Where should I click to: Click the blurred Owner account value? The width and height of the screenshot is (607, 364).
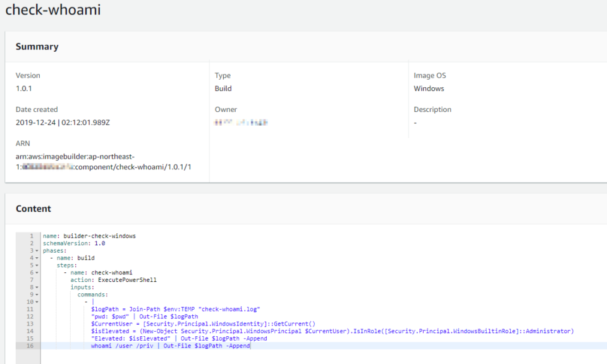click(241, 123)
